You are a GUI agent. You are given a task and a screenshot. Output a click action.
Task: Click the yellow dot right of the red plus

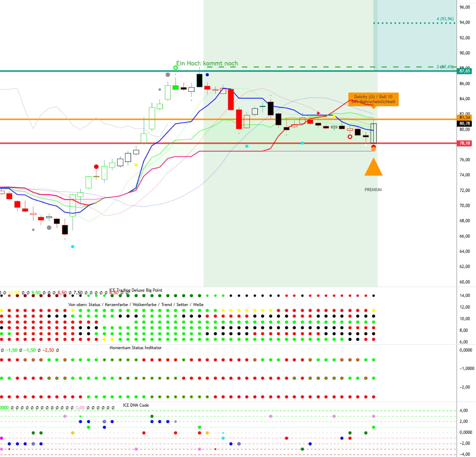(x=334, y=115)
